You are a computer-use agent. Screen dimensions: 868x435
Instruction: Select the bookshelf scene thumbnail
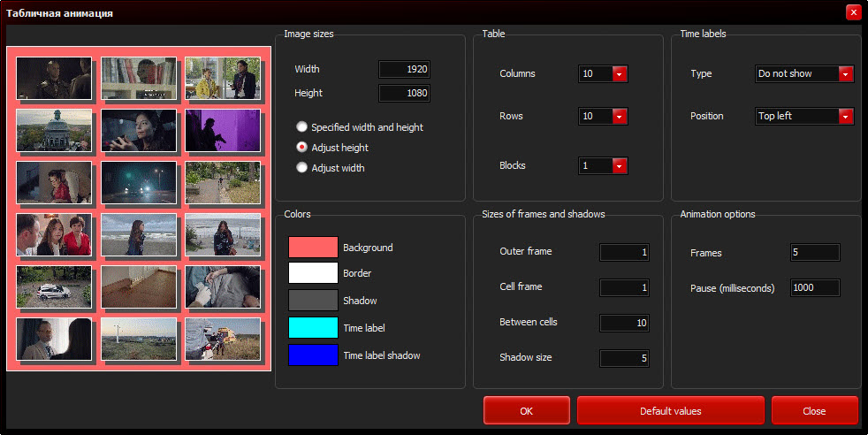coord(139,78)
